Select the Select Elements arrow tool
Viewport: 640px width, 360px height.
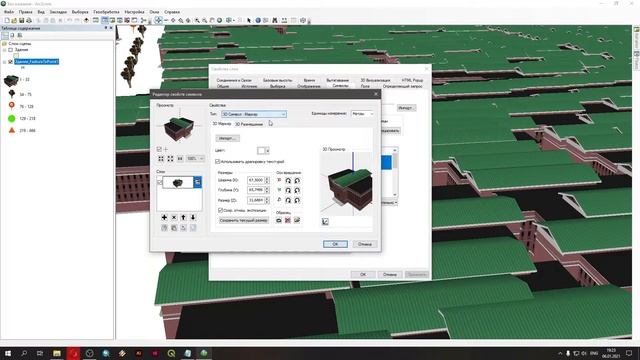[x=249, y=20]
